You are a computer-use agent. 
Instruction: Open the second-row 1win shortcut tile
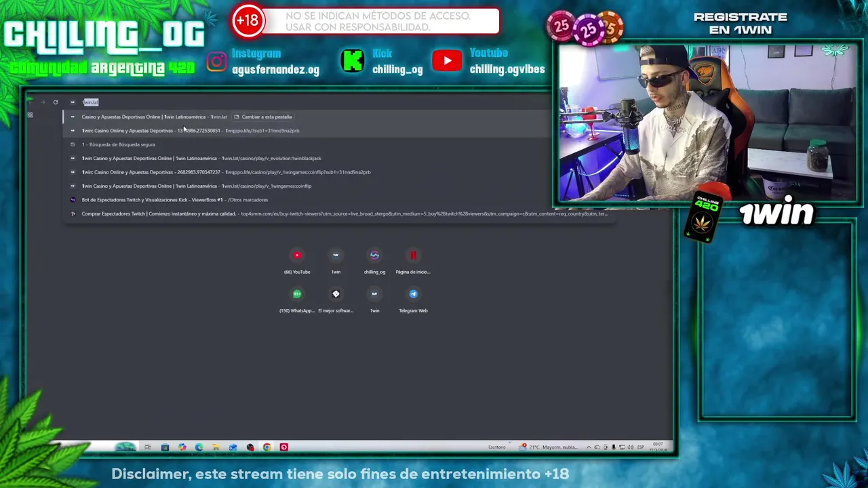pos(374,299)
